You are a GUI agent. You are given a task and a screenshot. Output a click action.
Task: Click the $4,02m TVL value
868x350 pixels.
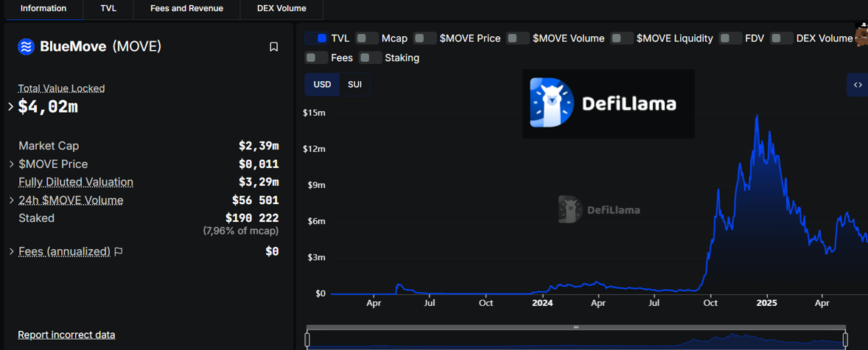tap(48, 107)
